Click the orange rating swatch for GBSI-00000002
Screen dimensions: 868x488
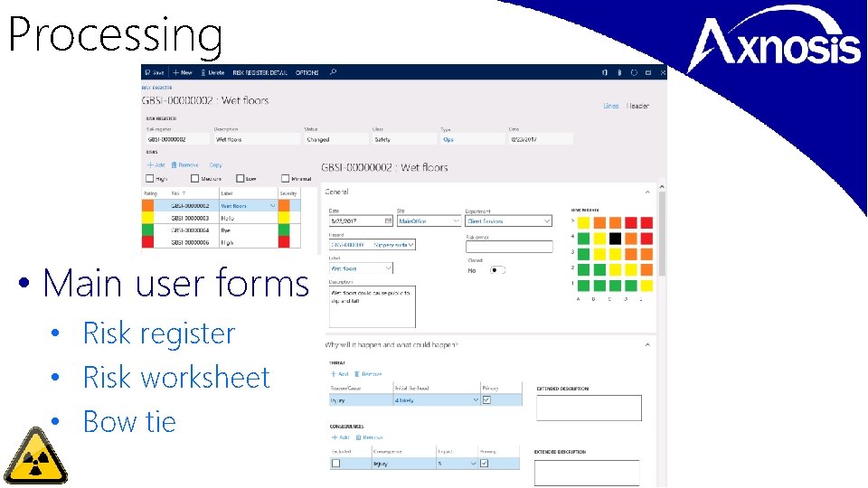point(147,205)
